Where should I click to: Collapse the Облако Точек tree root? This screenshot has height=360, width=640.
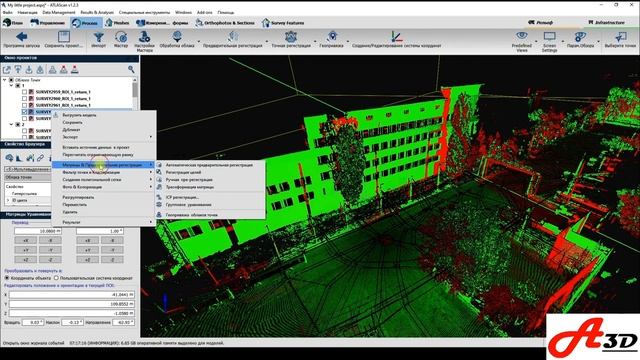[4, 80]
